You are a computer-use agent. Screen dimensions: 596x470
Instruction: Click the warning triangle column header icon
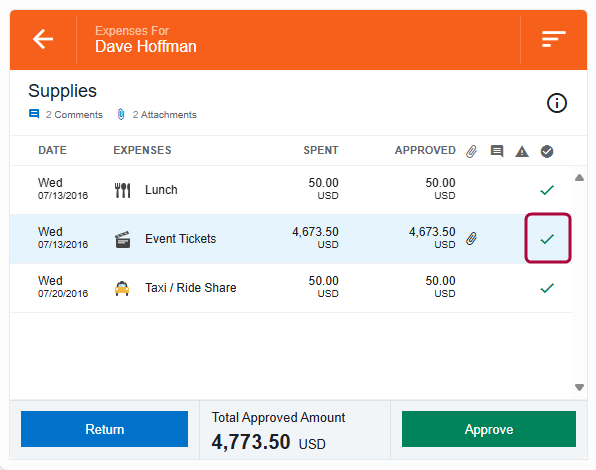click(x=522, y=152)
